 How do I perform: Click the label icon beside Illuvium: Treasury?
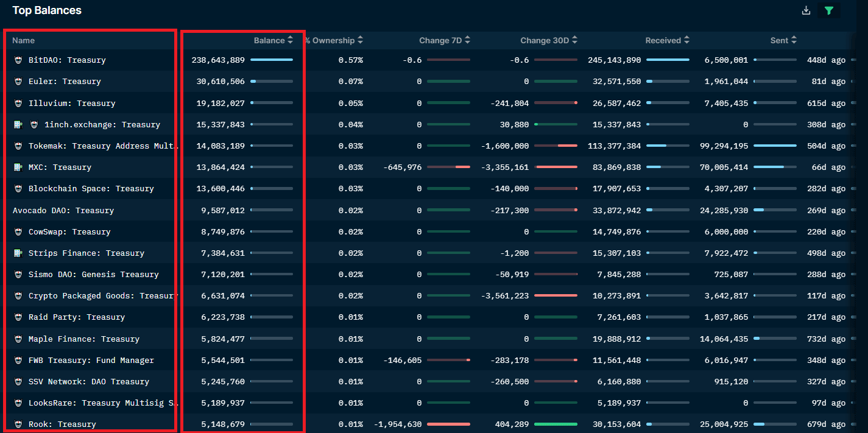(18, 104)
